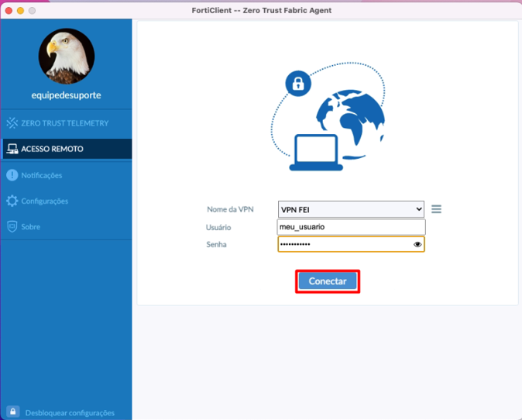Click the equipedesuporte username label
This screenshot has height=420, width=522.
(67, 95)
